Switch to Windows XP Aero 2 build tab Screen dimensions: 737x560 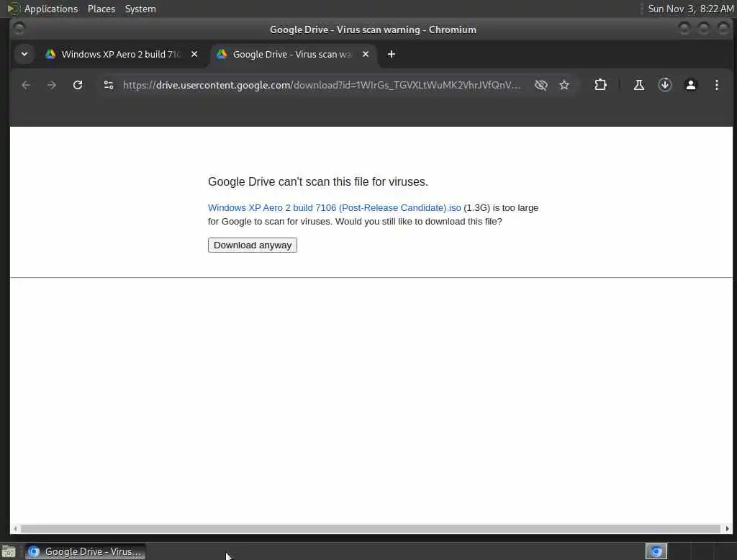coord(121,54)
